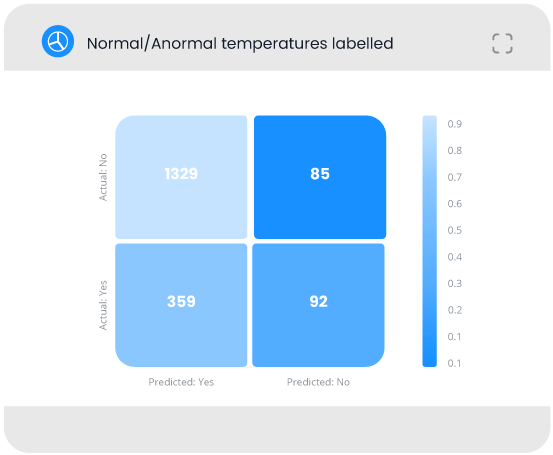Viewport: 553px width, 455px height.
Task: Click the 'Actual: No' axis label
Action: point(103,177)
